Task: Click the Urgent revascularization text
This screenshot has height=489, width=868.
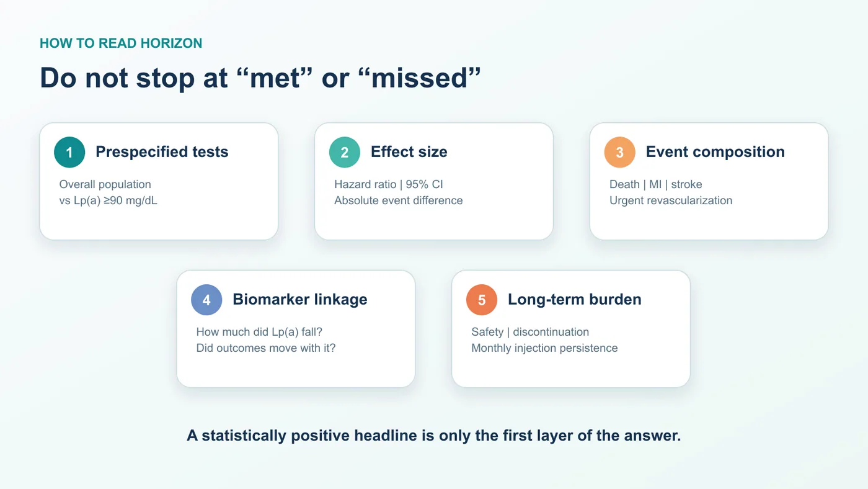Action: [671, 200]
